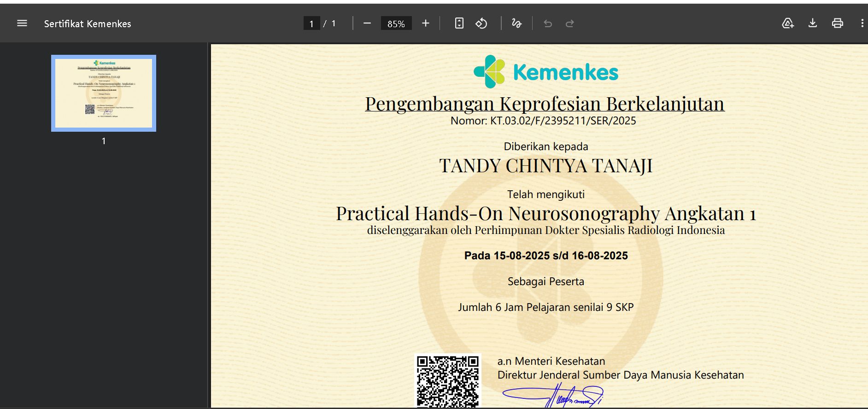
Task: Click the Undo arrow in toolbar
Action: (x=548, y=23)
